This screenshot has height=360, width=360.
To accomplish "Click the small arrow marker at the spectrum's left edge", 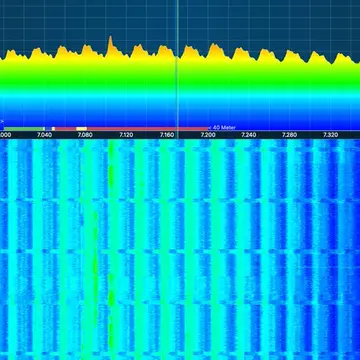I will pos(2,122).
